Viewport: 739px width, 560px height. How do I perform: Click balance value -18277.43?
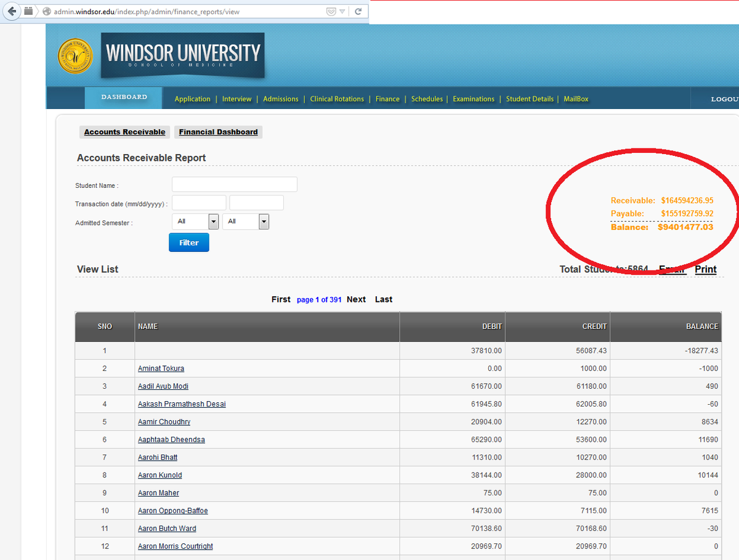[701, 351]
